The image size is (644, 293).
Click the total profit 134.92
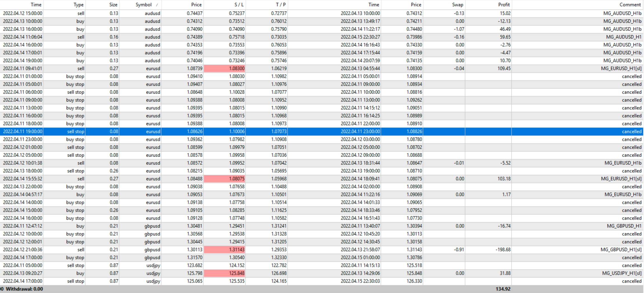click(503, 289)
